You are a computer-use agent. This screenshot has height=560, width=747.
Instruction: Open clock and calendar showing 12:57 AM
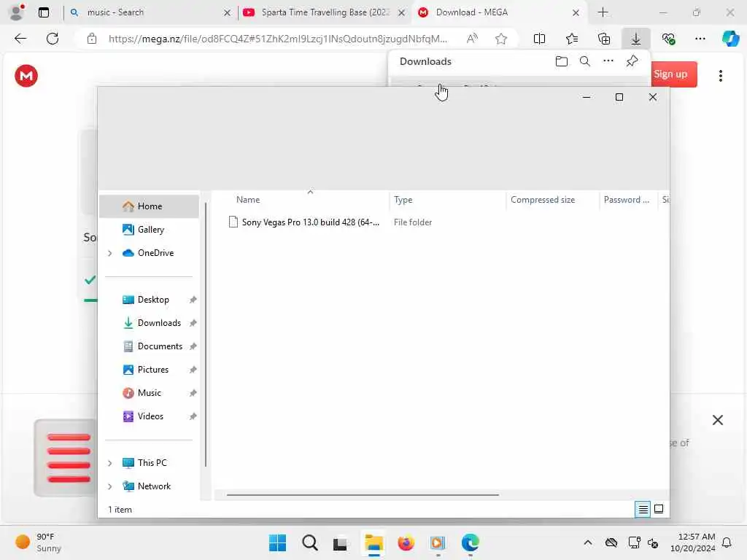692,542
